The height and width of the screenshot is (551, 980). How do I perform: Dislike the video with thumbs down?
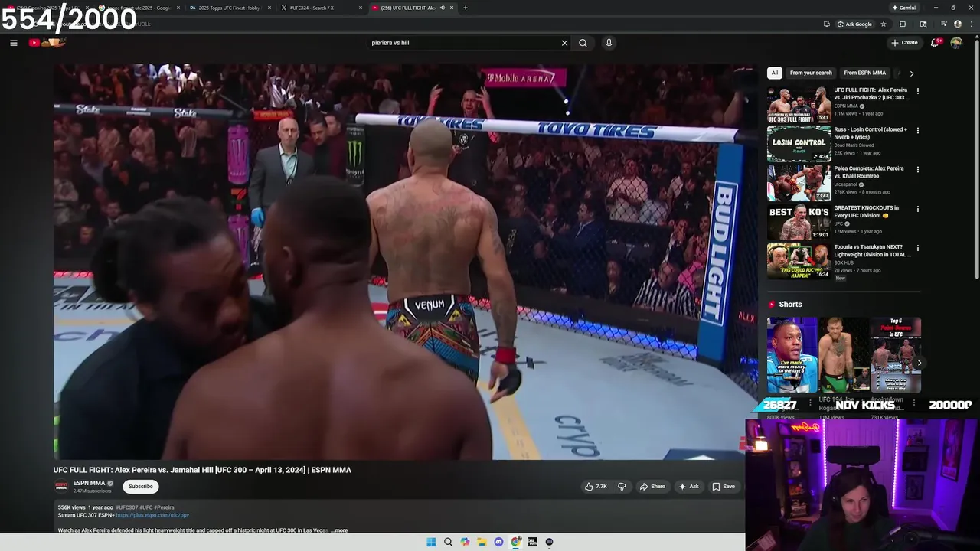coord(622,487)
